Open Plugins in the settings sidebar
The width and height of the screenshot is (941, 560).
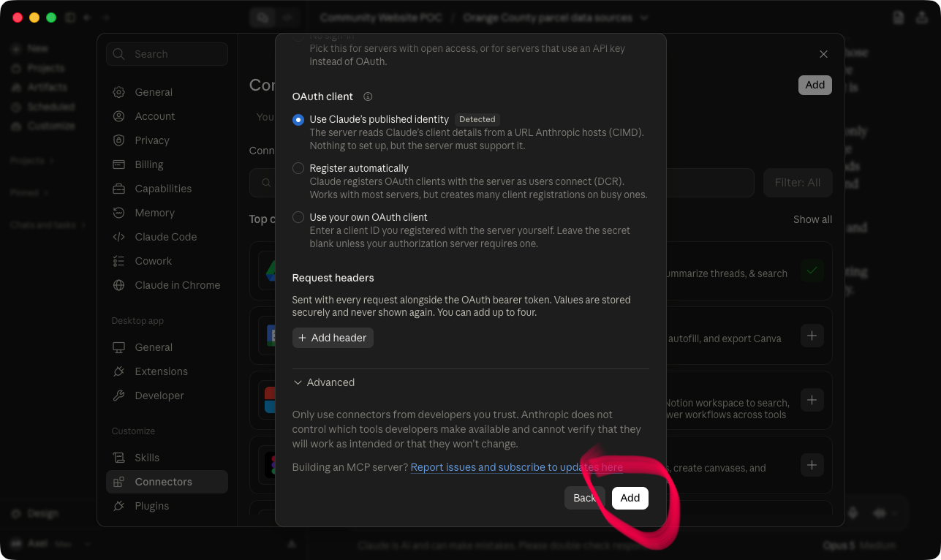[167, 506]
